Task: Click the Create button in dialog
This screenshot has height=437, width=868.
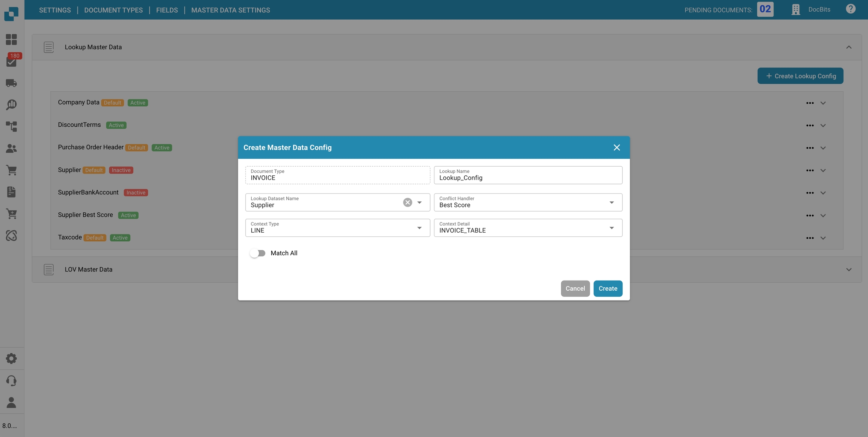Action: (x=608, y=288)
